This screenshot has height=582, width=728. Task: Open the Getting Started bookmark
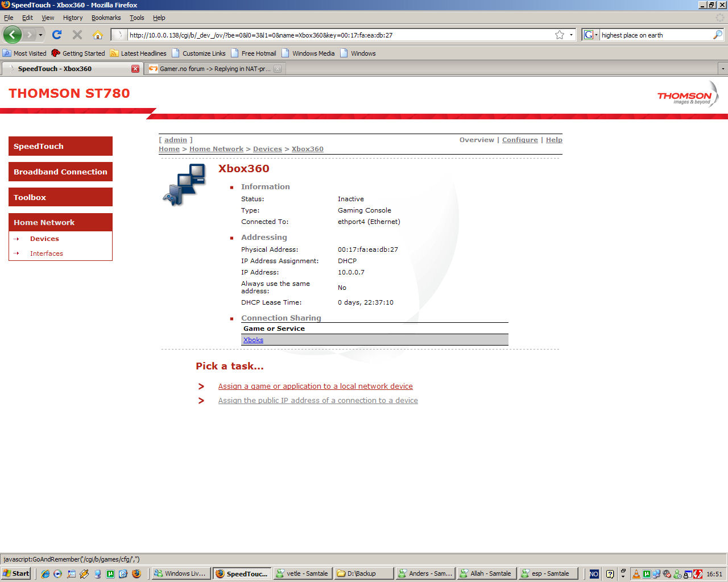click(78, 53)
